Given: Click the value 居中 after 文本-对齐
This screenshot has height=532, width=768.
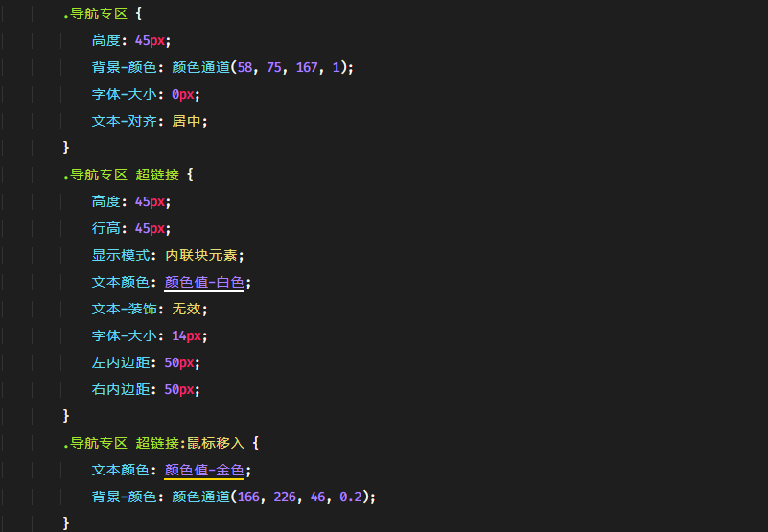Looking at the screenshot, I should 186,121.
